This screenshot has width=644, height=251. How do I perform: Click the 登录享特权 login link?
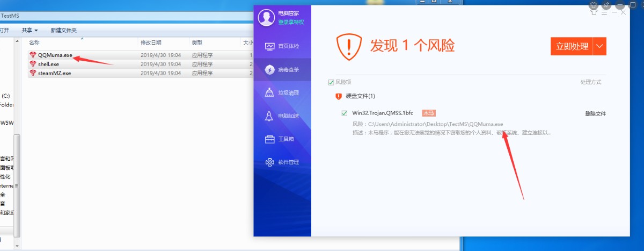click(291, 22)
